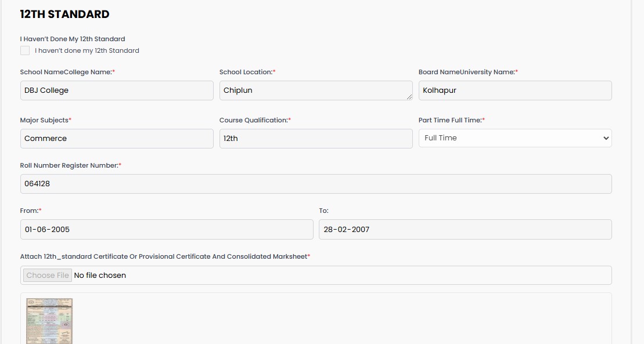Select the Board Name field with Kolhapur
This screenshot has width=644, height=344.
[515, 90]
